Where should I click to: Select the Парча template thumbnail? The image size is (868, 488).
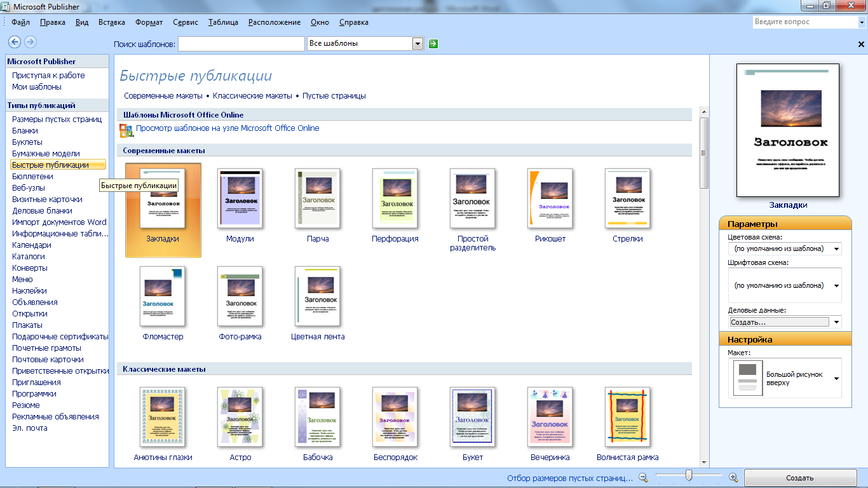coord(318,198)
